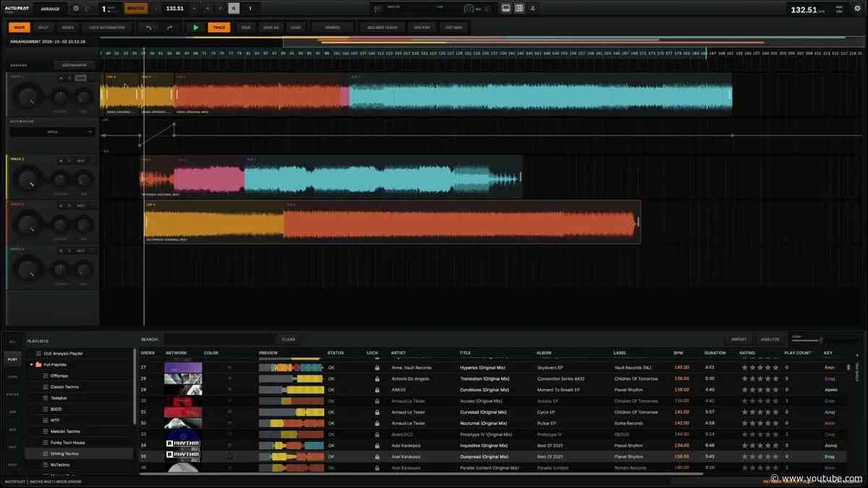Click the Clear search button
Viewport: 868px width, 488px height.
(x=288, y=339)
